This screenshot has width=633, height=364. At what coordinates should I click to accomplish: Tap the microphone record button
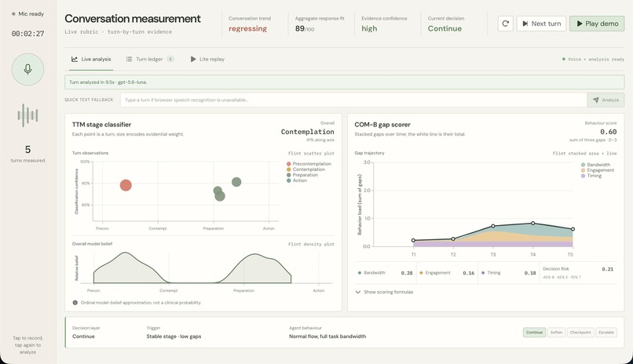pos(27,69)
